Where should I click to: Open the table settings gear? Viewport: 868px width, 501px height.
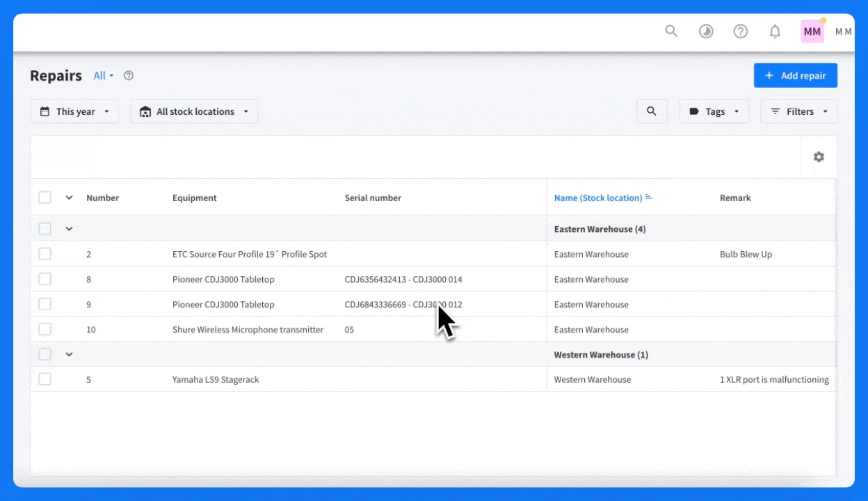click(x=819, y=157)
